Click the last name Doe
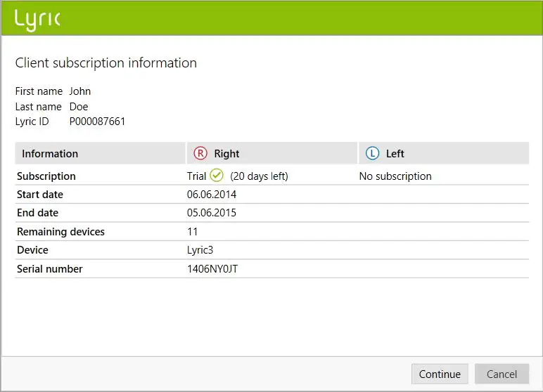Screen dimensions: 543x392 tap(79, 107)
